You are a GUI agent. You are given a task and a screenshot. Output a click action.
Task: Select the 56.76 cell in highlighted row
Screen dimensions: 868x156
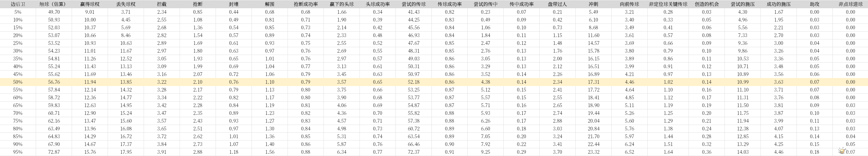coord(54,82)
